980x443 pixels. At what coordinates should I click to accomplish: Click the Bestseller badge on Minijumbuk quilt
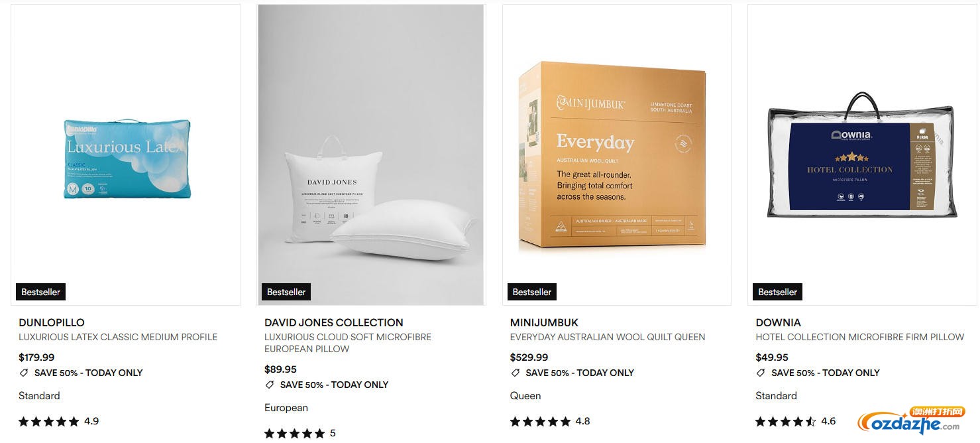pos(532,292)
